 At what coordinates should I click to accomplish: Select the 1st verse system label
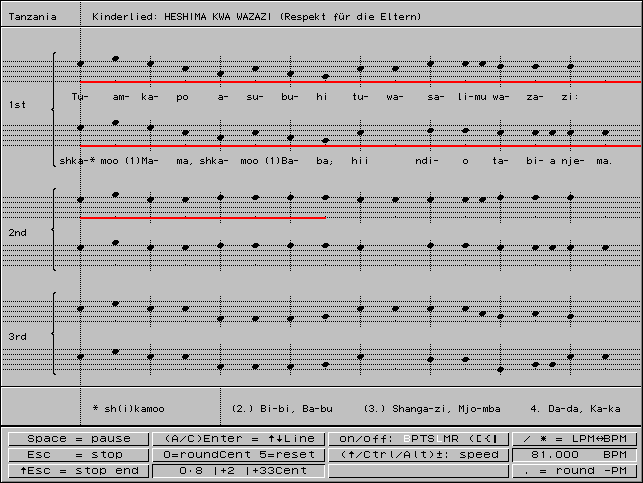coord(19,104)
